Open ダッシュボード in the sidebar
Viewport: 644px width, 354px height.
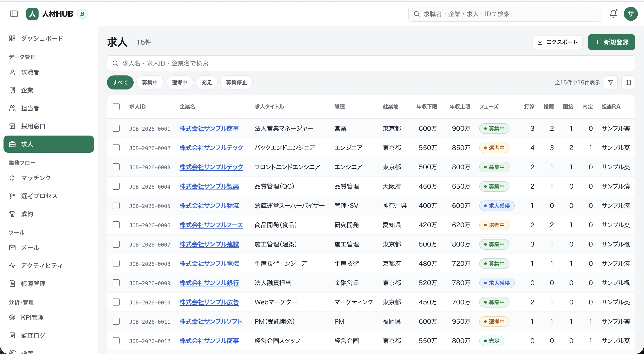(49, 38)
